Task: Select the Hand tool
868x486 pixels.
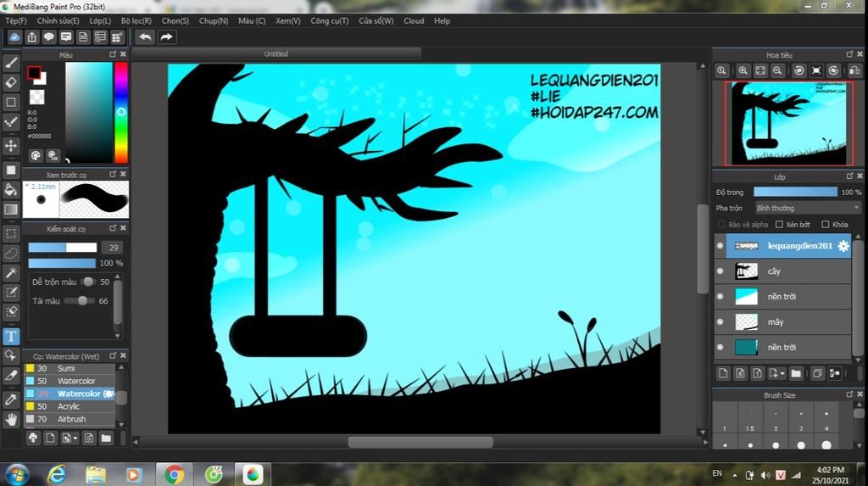Action: click(x=11, y=420)
